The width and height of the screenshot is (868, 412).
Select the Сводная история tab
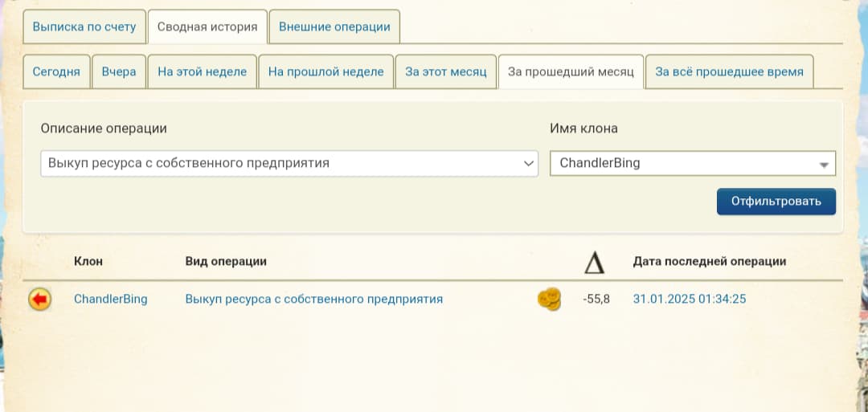click(207, 27)
